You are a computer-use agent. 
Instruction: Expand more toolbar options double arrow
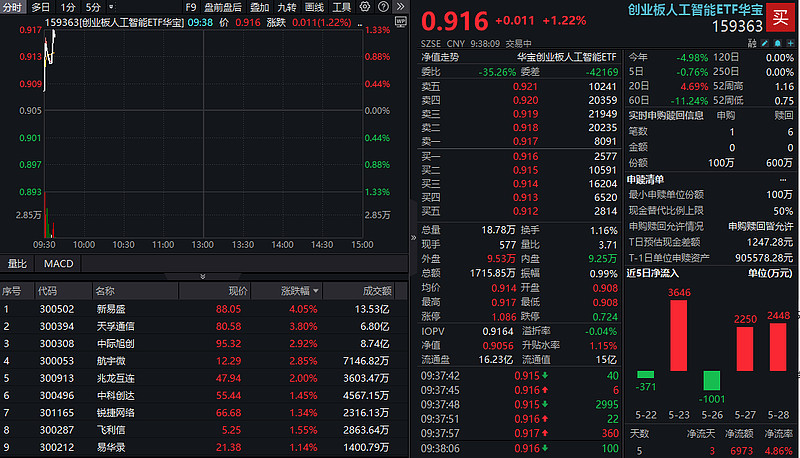[401, 7]
